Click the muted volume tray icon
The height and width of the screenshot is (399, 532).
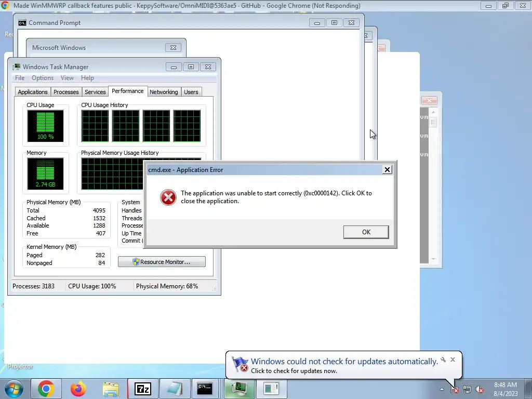pyautogui.click(x=480, y=390)
